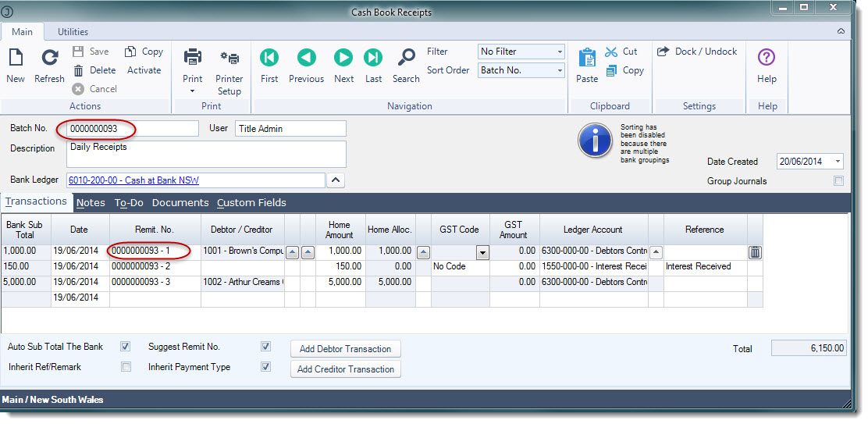Delete row 0000000093 - 1 via trash icon
The height and width of the screenshot is (424, 868).
(x=755, y=252)
